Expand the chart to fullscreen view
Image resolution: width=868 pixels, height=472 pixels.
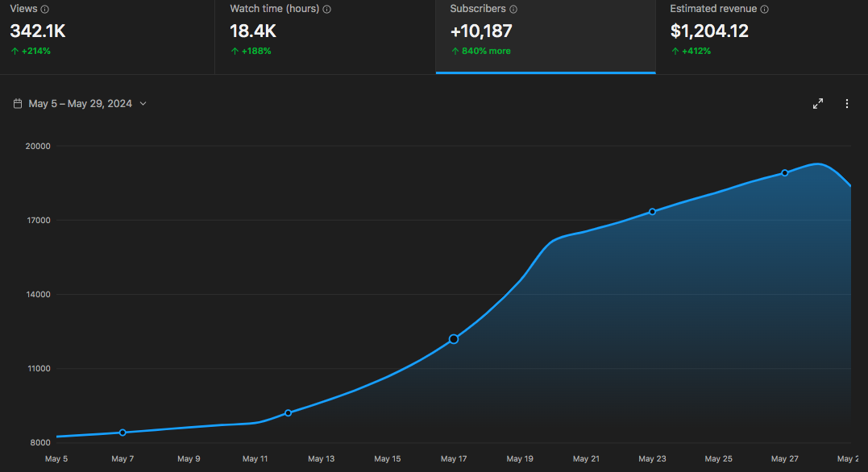818,103
